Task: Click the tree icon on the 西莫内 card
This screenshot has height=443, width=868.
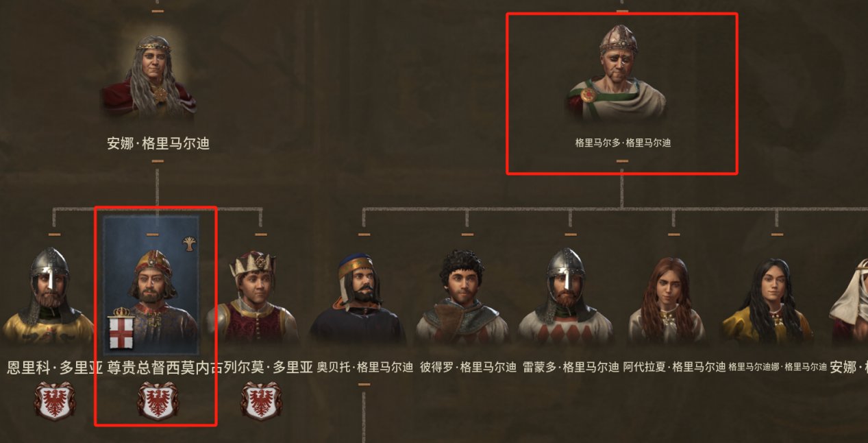Action: [x=188, y=242]
